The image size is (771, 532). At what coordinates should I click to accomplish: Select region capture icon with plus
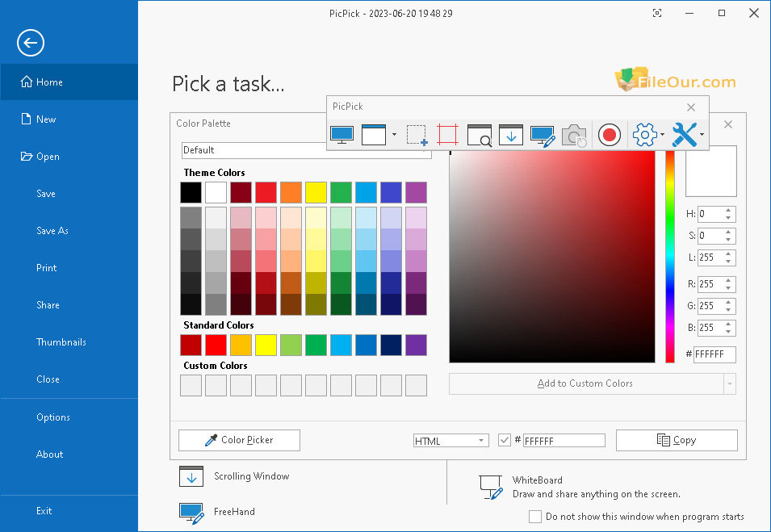point(417,135)
